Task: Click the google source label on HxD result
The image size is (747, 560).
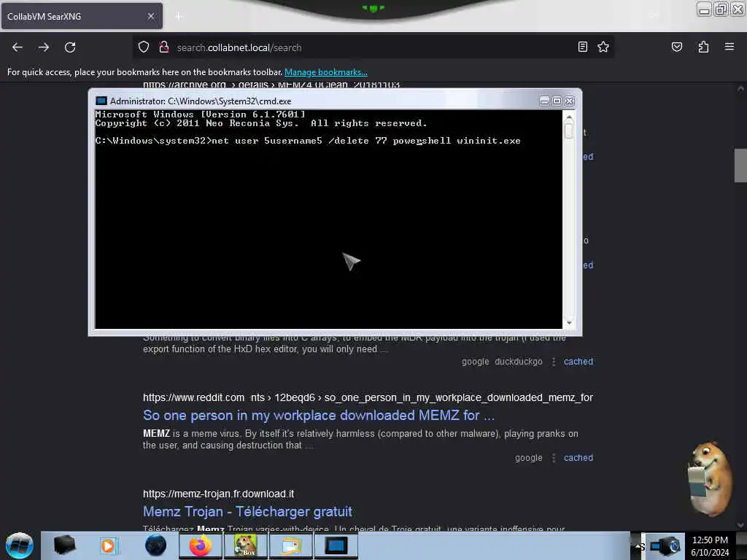Action: pyautogui.click(x=475, y=362)
